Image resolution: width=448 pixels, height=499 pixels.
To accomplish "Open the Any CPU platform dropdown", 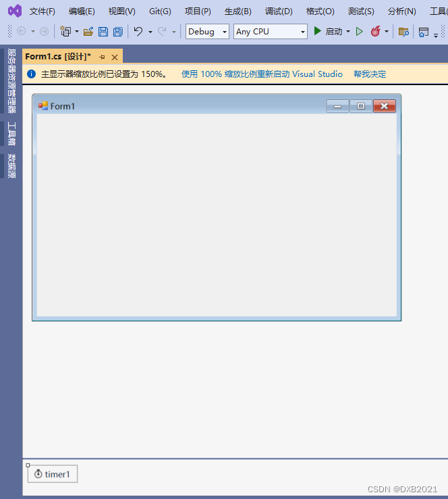I will pyautogui.click(x=271, y=32).
